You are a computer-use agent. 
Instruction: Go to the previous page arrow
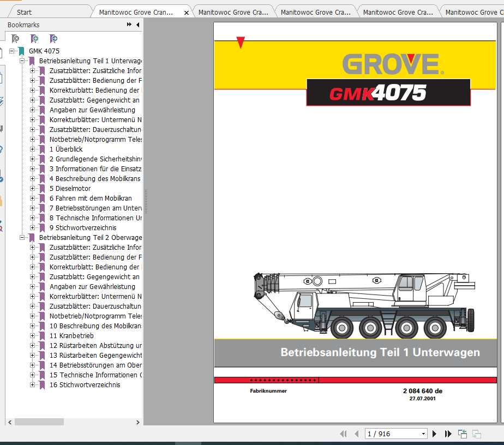356,433
